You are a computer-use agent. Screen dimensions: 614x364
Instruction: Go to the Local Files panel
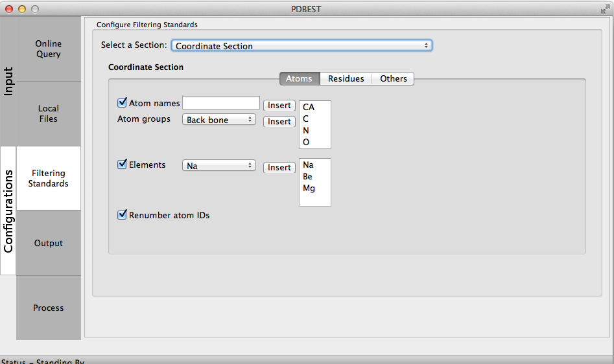click(x=49, y=113)
